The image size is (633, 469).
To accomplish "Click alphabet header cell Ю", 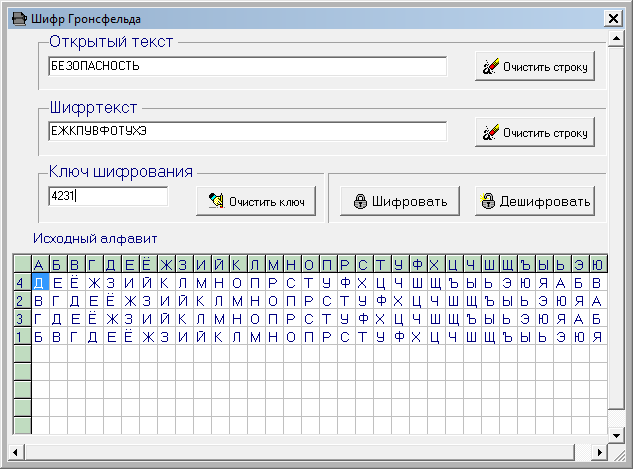I will tap(598, 264).
